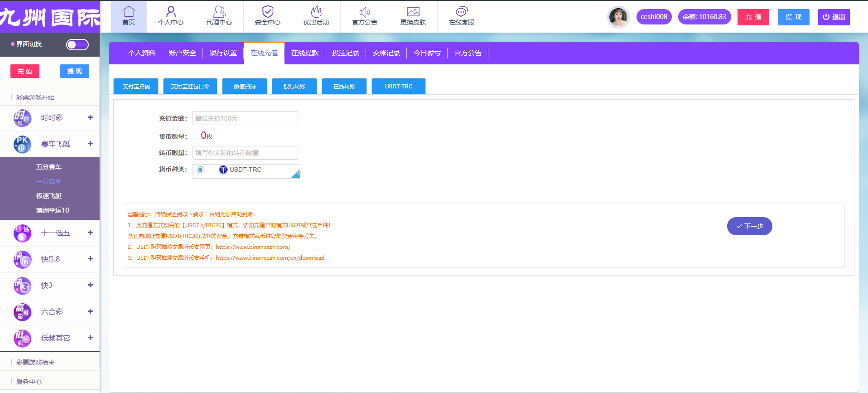Click the ceshi008 username badge

654,17
